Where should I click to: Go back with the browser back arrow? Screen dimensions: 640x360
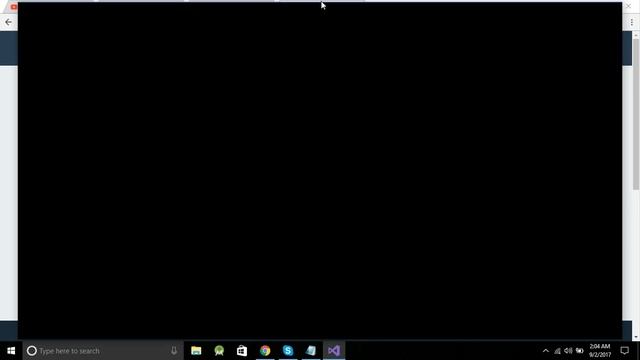pyautogui.click(x=9, y=22)
